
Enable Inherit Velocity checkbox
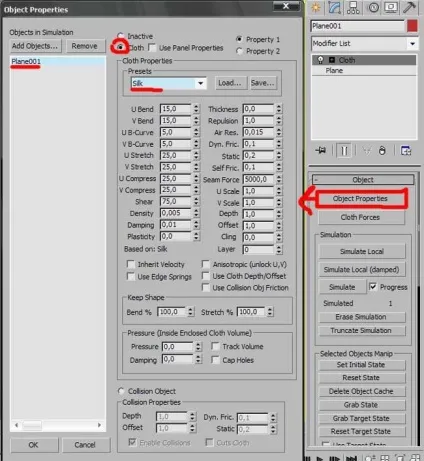point(131,264)
